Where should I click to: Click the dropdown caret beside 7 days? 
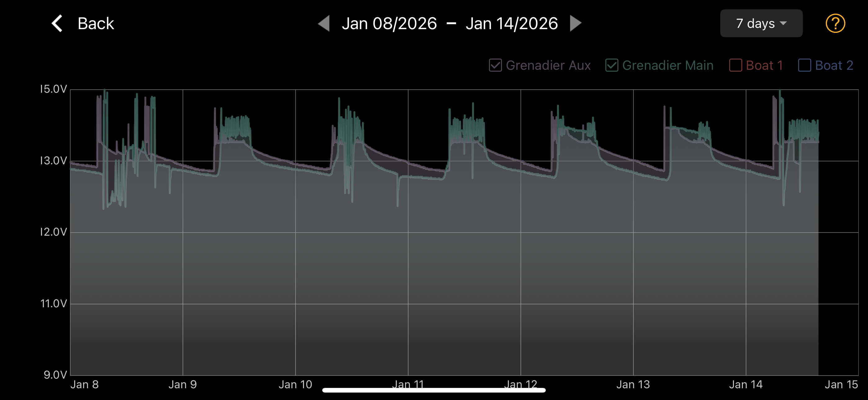click(784, 24)
